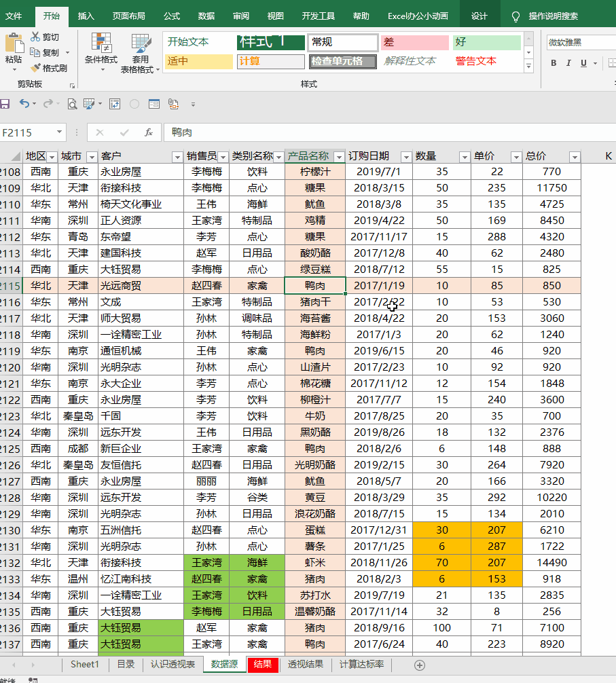Apply the 好 cell style
616x683 pixels.
pyautogui.click(x=487, y=42)
